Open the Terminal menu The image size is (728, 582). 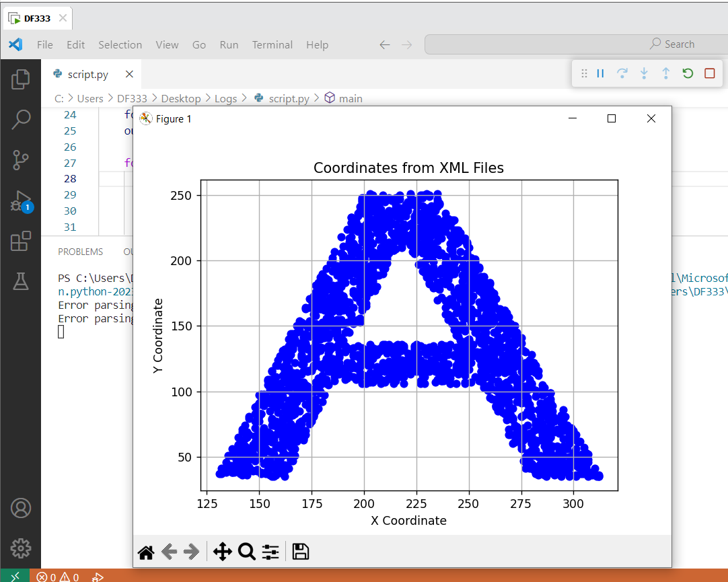(272, 45)
